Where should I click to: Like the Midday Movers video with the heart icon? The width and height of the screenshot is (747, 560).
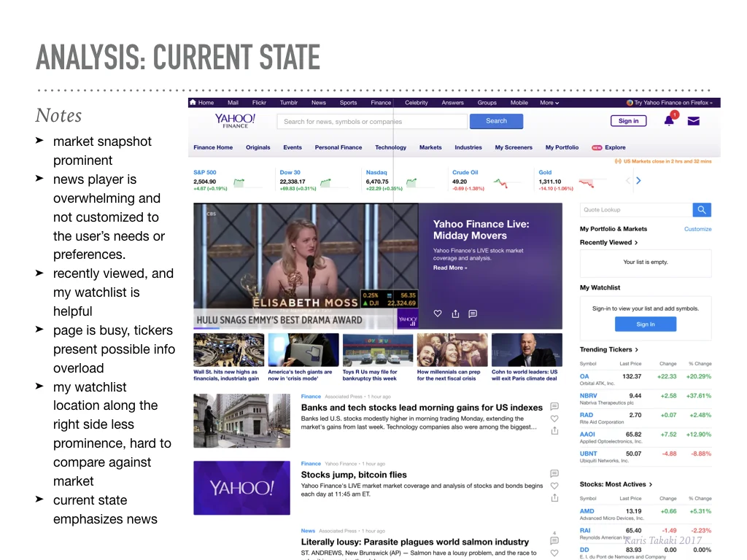click(437, 314)
